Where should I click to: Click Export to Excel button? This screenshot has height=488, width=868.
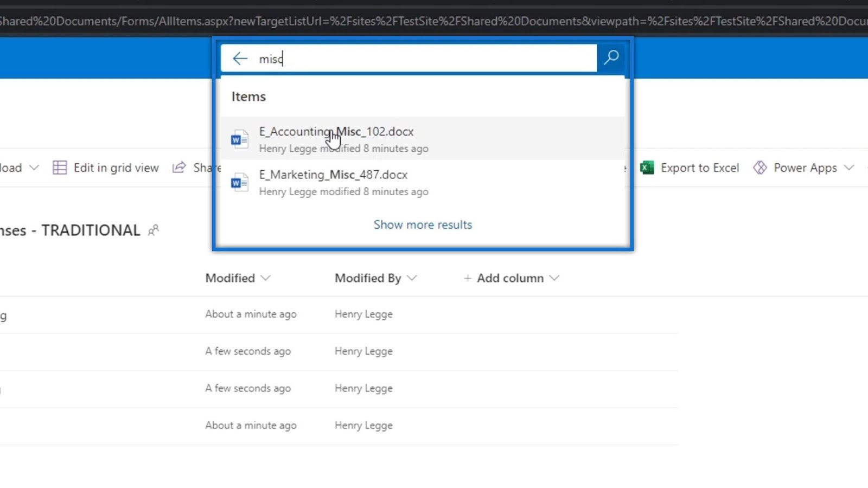click(x=690, y=168)
